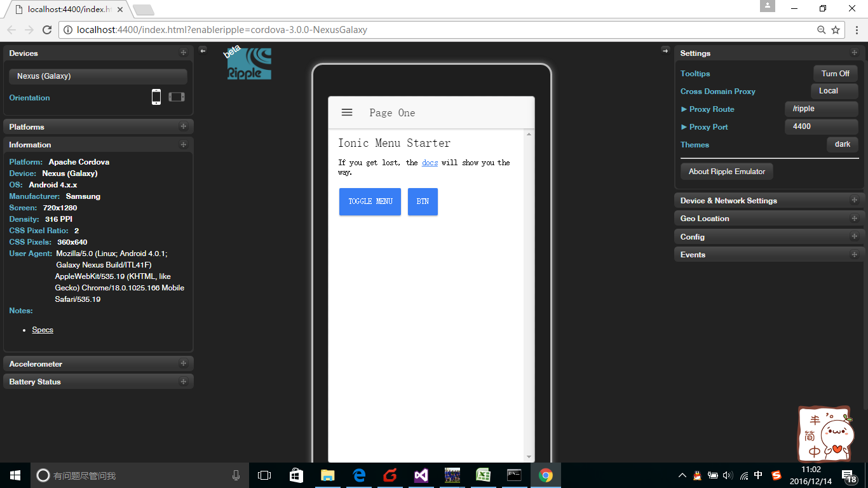Viewport: 868px width, 488px height.
Task: Click the zoom magnifier in address bar
Action: (x=822, y=30)
